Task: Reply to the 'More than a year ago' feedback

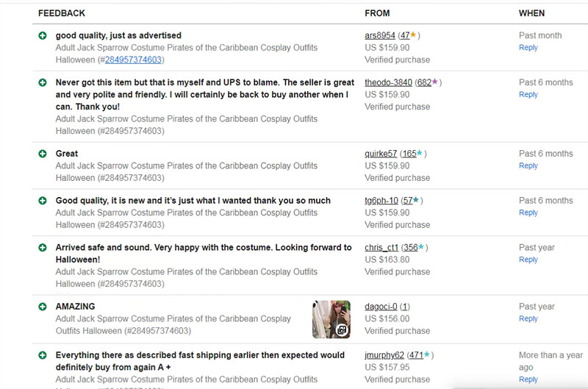Action: (528, 379)
